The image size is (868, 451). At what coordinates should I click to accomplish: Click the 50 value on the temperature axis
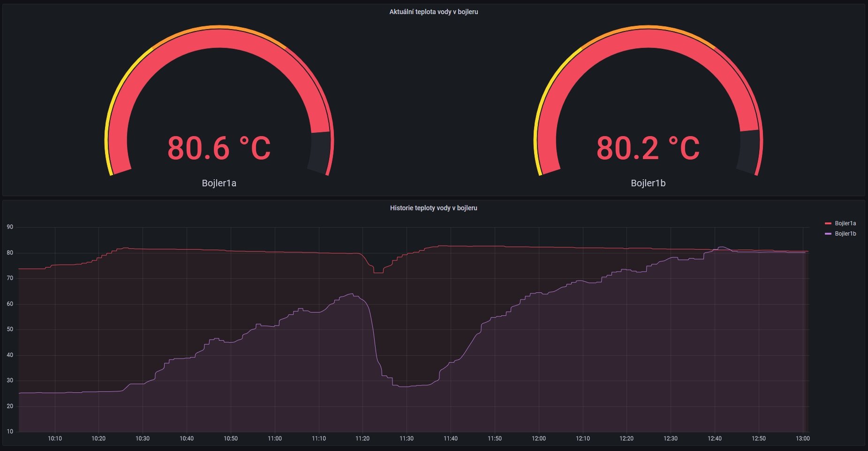click(x=10, y=329)
